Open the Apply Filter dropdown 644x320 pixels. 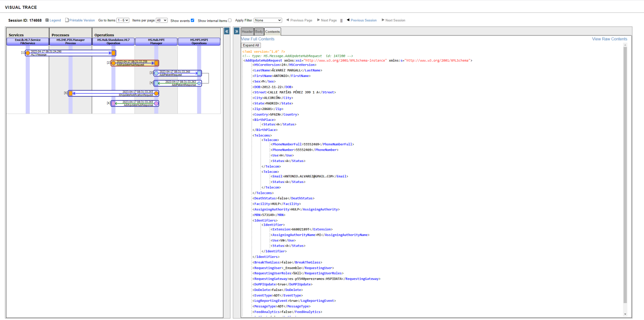268,20
